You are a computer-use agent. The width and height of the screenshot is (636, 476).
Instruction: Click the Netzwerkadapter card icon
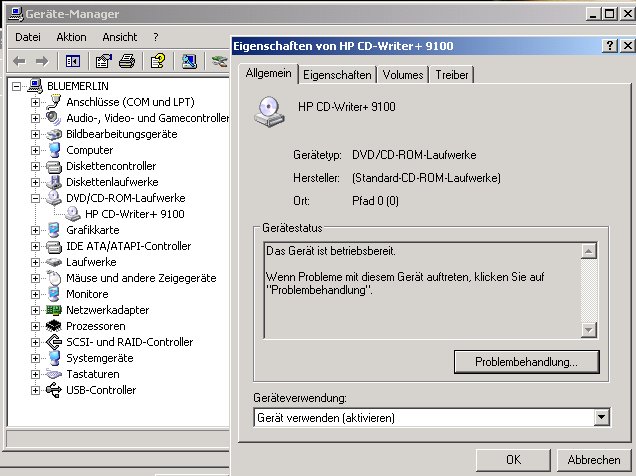point(54,310)
